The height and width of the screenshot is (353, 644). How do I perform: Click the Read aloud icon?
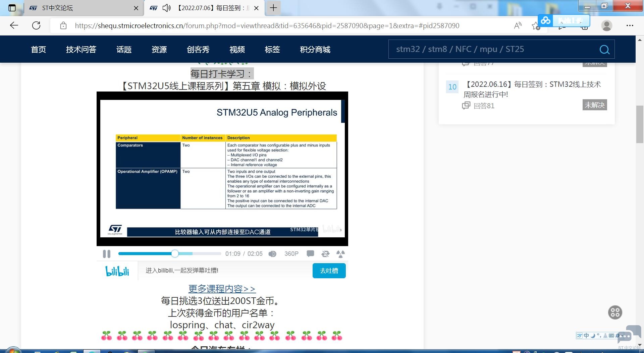click(518, 25)
